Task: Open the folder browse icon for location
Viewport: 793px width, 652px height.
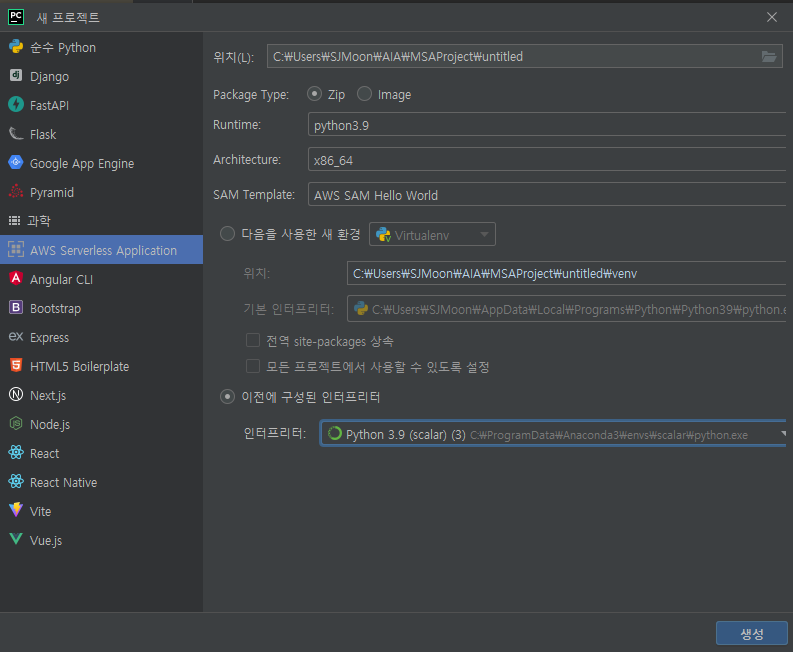Action: point(769,57)
